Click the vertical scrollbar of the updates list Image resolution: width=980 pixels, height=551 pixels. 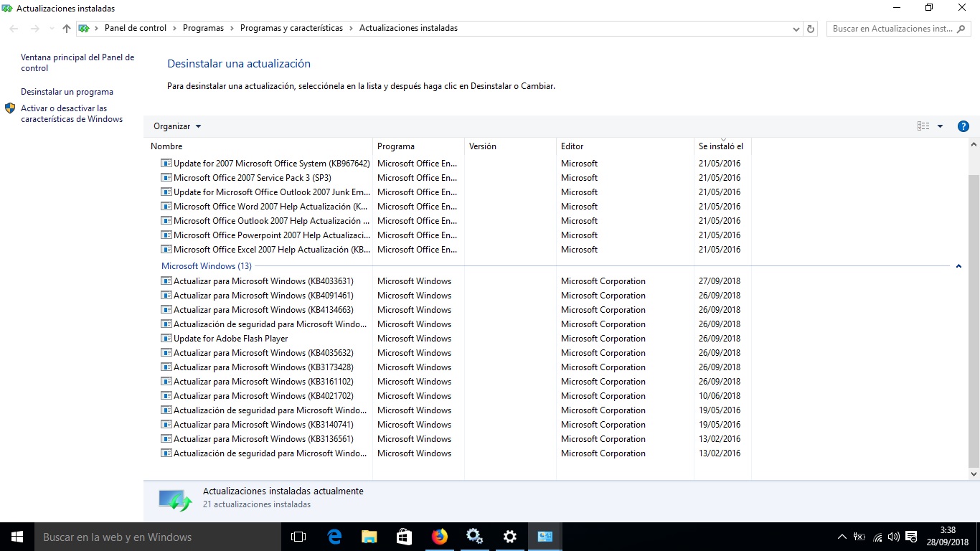coord(974,320)
